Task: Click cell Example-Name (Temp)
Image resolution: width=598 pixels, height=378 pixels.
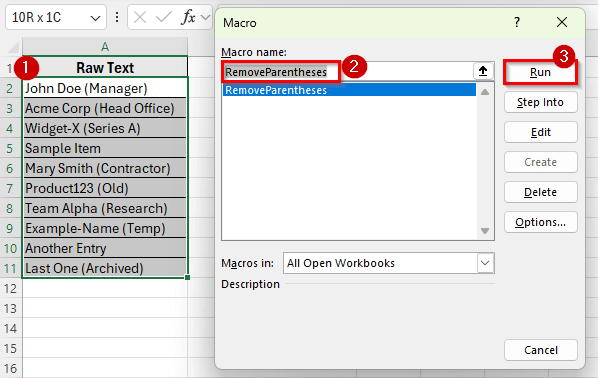Action: click(x=105, y=228)
